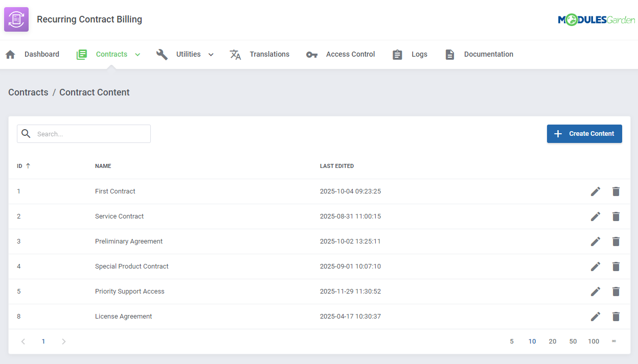Image resolution: width=638 pixels, height=364 pixels.
Task: Click the Recurring Contract Billing module icon
Action: click(16, 19)
